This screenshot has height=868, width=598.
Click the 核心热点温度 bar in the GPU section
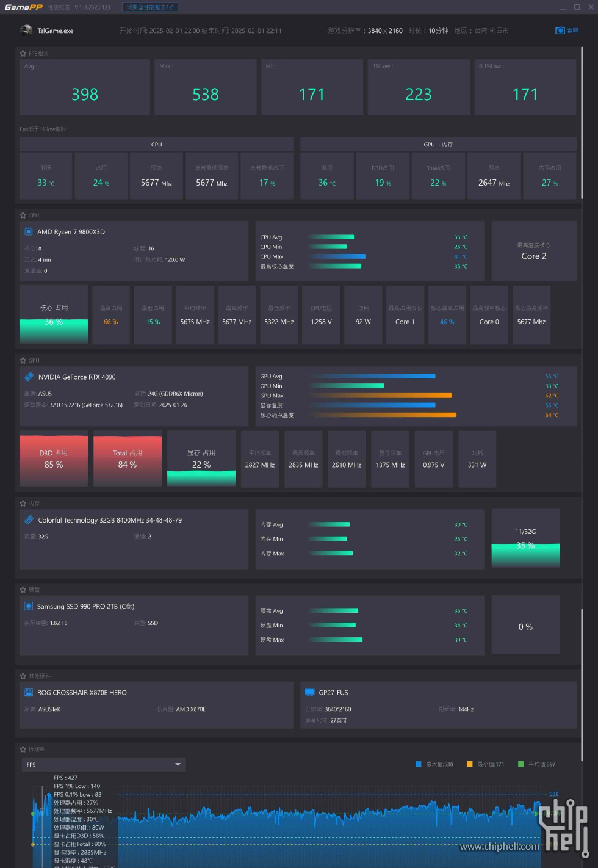point(383,415)
